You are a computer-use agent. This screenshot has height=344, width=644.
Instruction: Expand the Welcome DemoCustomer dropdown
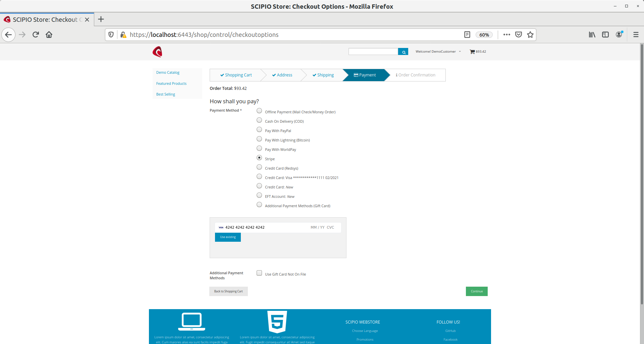tap(438, 52)
